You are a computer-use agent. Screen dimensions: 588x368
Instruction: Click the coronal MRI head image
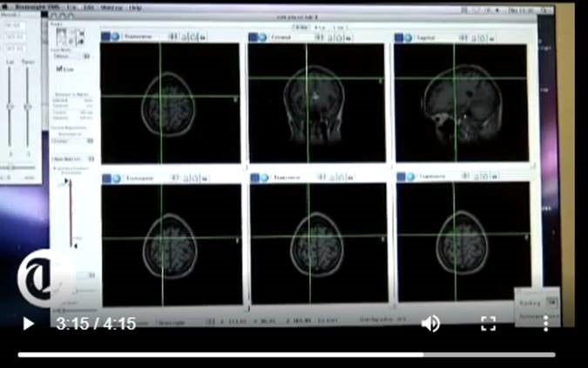coord(314,105)
